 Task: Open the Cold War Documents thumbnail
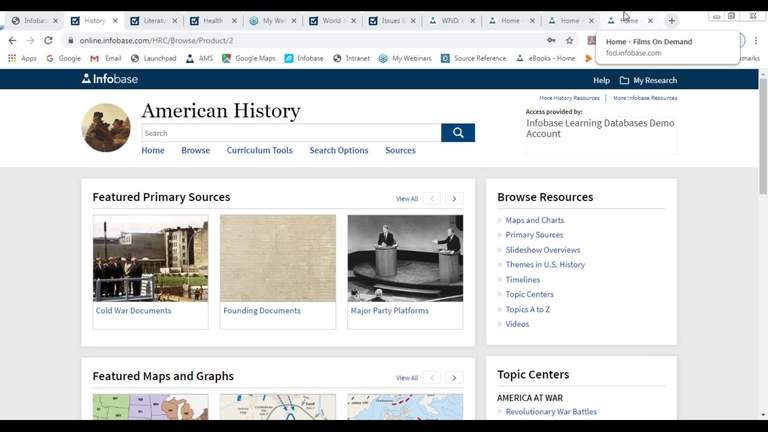pos(150,258)
